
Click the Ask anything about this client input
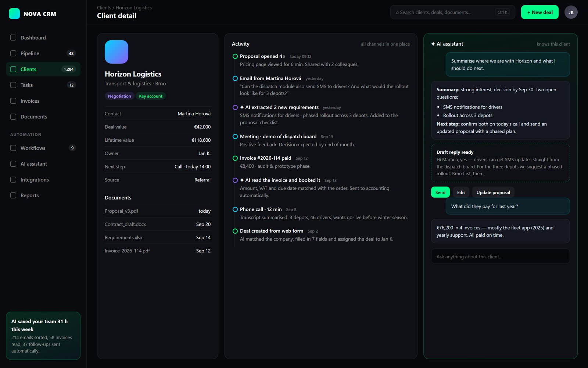pos(500,256)
